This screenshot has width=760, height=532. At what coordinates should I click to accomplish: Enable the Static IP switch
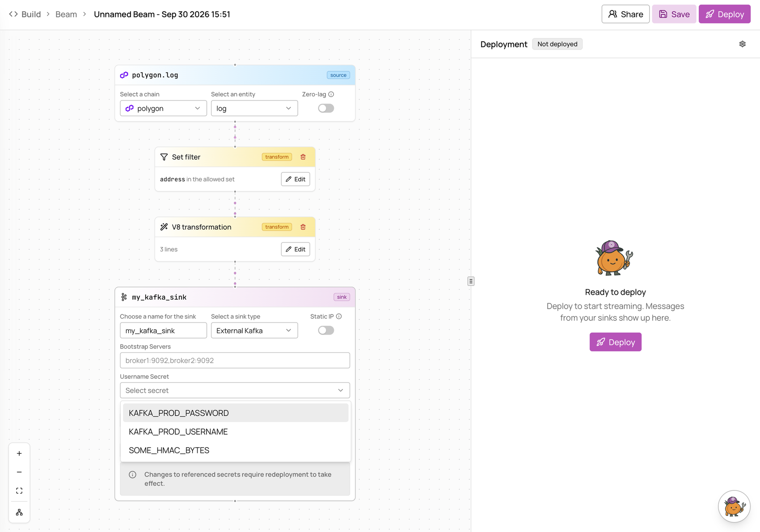point(326,330)
